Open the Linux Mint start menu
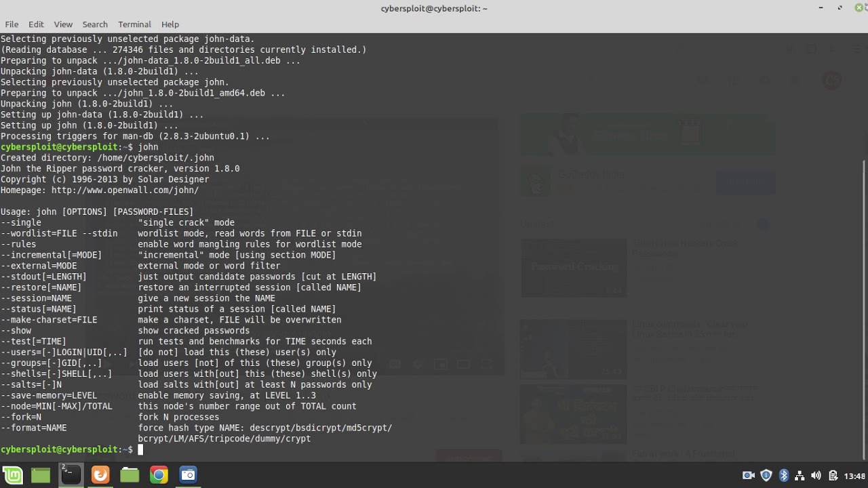This screenshot has width=868, height=488. [12, 475]
